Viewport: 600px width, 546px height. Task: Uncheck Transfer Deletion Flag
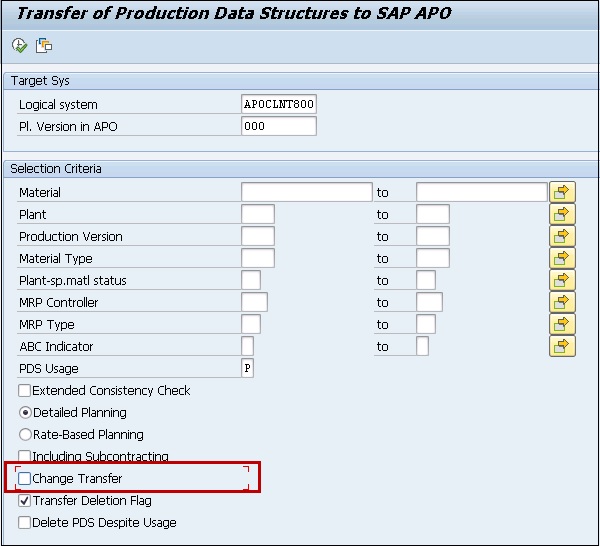pos(25,501)
